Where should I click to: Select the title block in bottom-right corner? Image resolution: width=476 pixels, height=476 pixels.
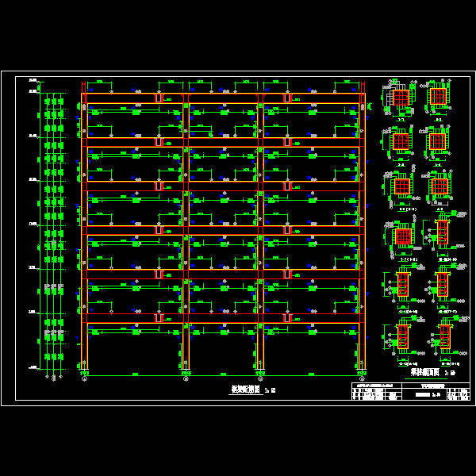pyautogui.click(x=405, y=393)
